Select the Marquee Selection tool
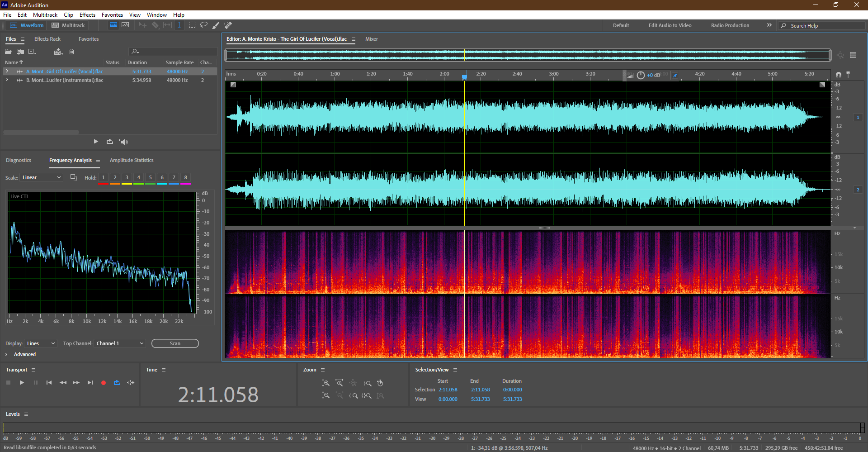Screen dimensions: 868x452 pyautogui.click(x=192, y=25)
